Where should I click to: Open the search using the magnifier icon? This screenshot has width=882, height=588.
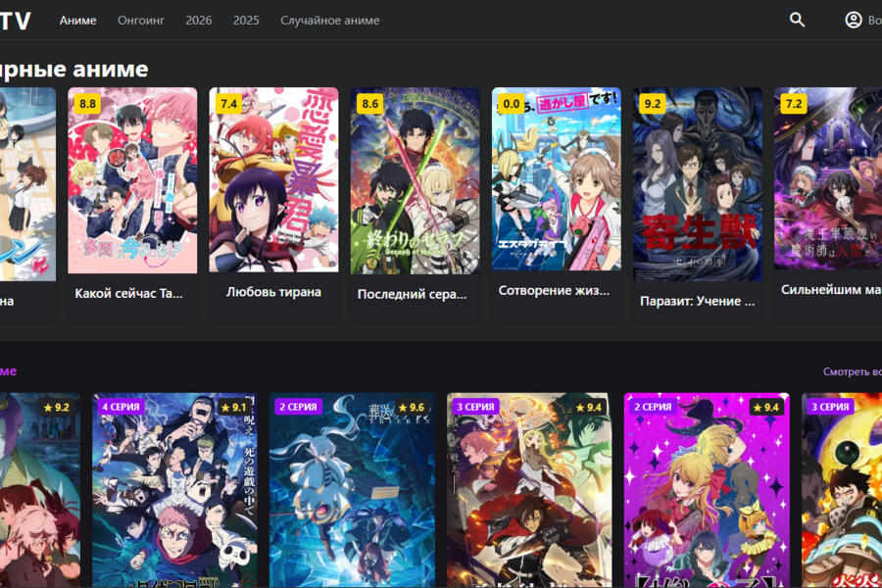797,19
